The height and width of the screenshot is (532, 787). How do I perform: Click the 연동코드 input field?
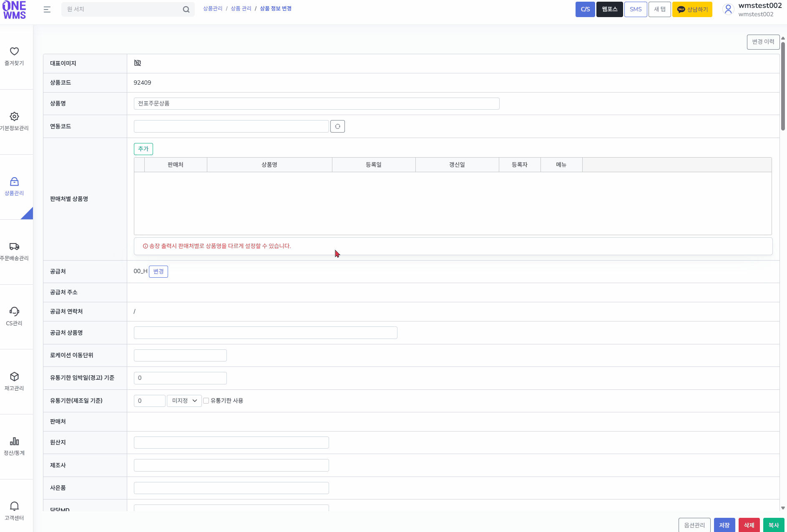(x=231, y=126)
